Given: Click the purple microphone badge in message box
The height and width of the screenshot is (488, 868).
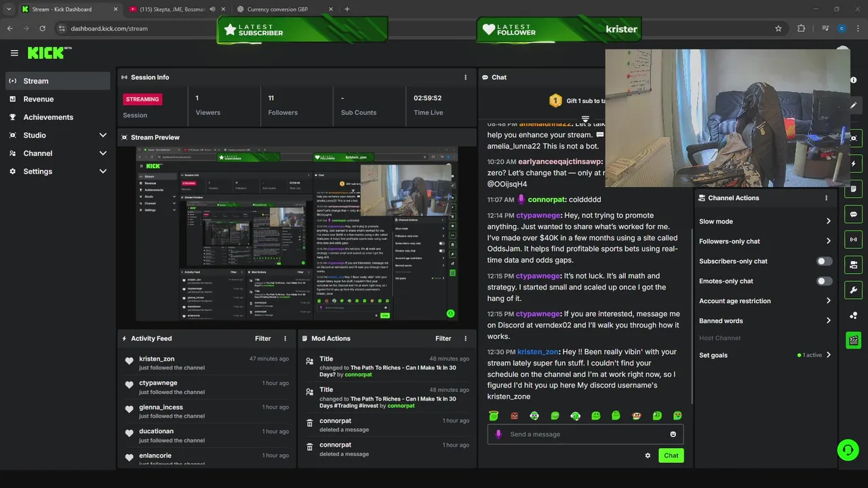Looking at the screenshot, I should click(498, 434).
